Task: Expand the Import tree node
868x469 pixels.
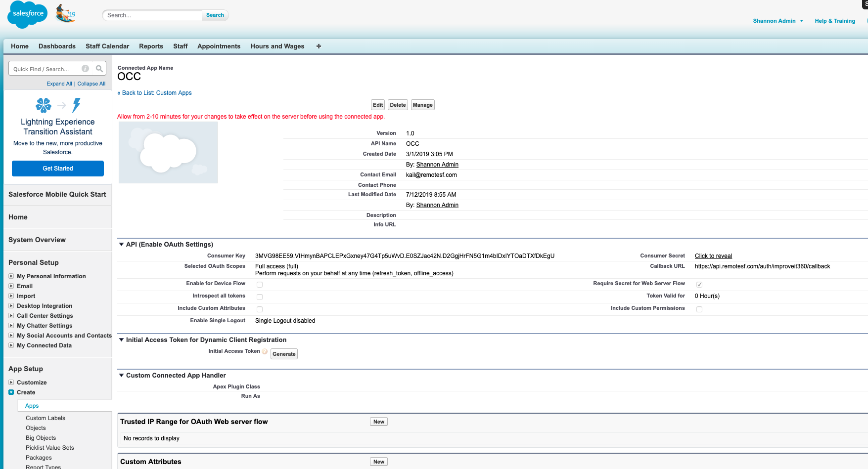Action: (x=11, y=296)
